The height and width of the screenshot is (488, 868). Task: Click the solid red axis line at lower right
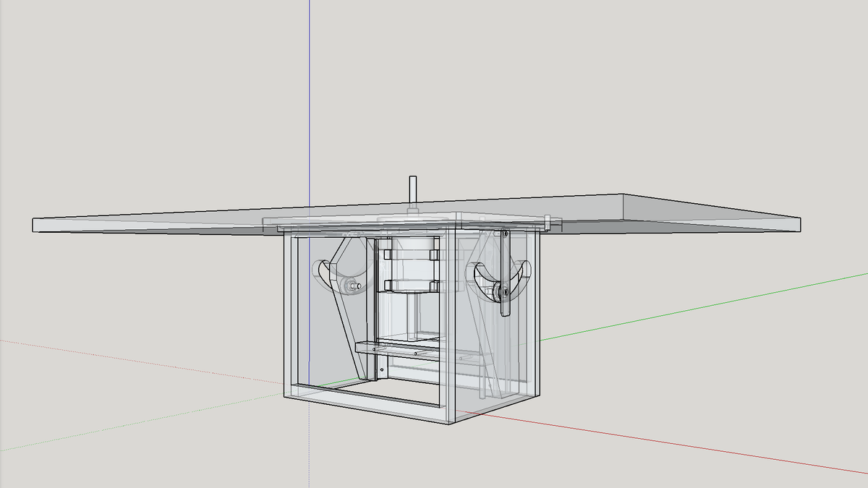coord(662,444)
